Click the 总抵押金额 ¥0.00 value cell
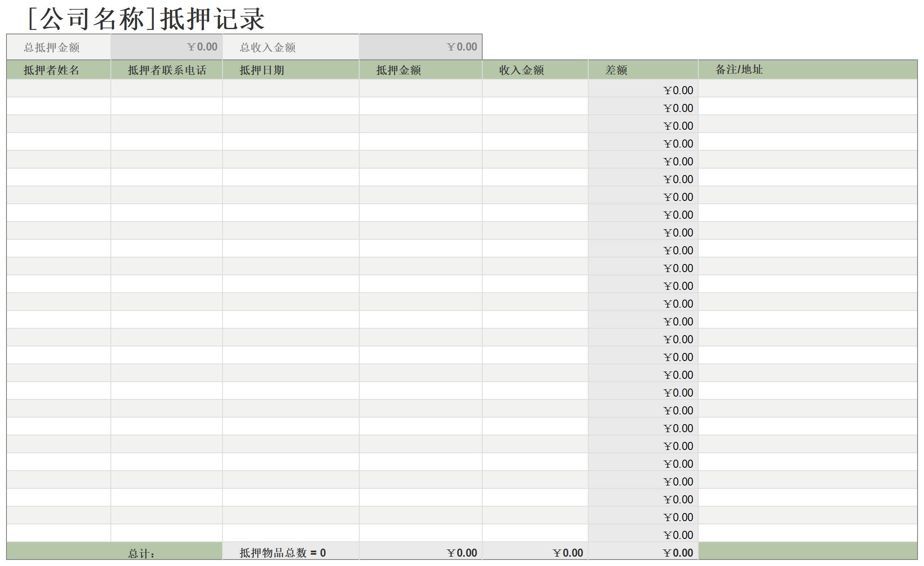 coord(166,47)
